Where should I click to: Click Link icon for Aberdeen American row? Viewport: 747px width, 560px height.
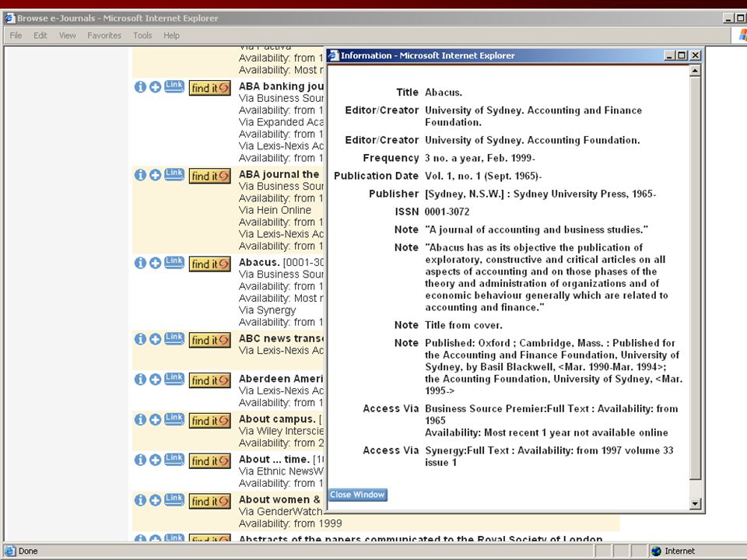coord(174,379)
